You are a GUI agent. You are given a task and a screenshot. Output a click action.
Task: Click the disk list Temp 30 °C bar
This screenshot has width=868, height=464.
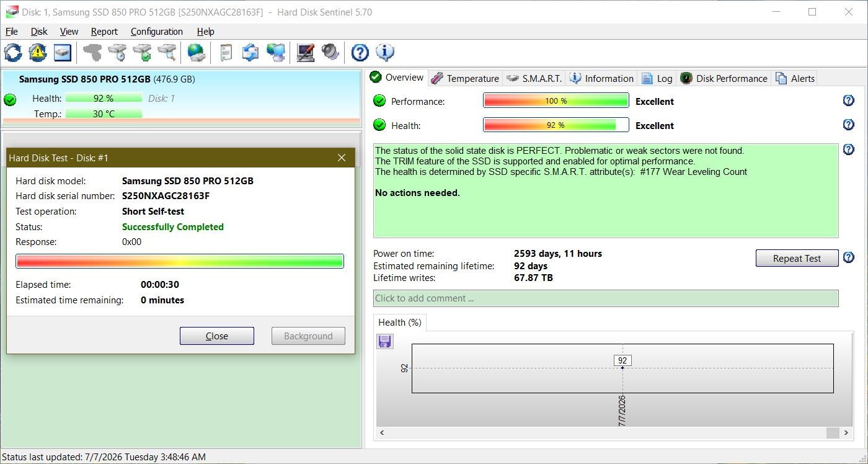pyautogui.click(x=104, y=114)
